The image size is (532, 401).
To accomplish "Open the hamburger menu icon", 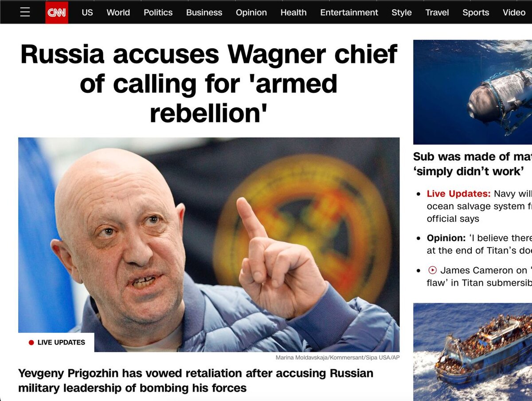I will [25, 12].
